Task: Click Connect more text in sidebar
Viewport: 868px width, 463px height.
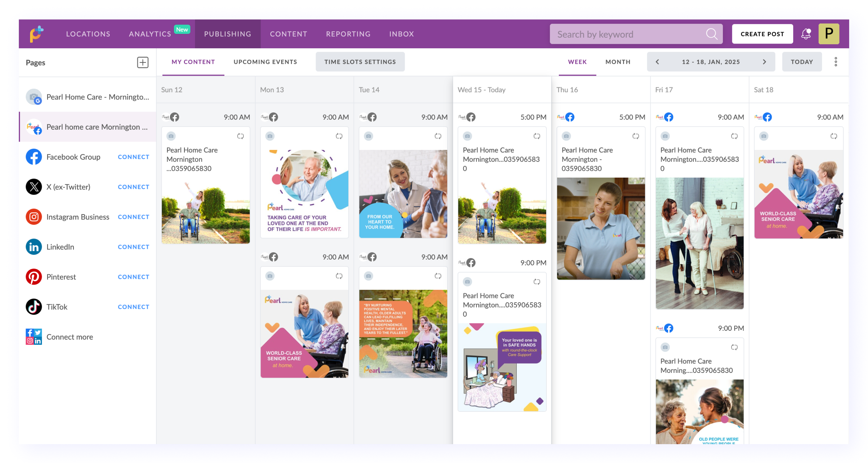Action: (70, 337)
